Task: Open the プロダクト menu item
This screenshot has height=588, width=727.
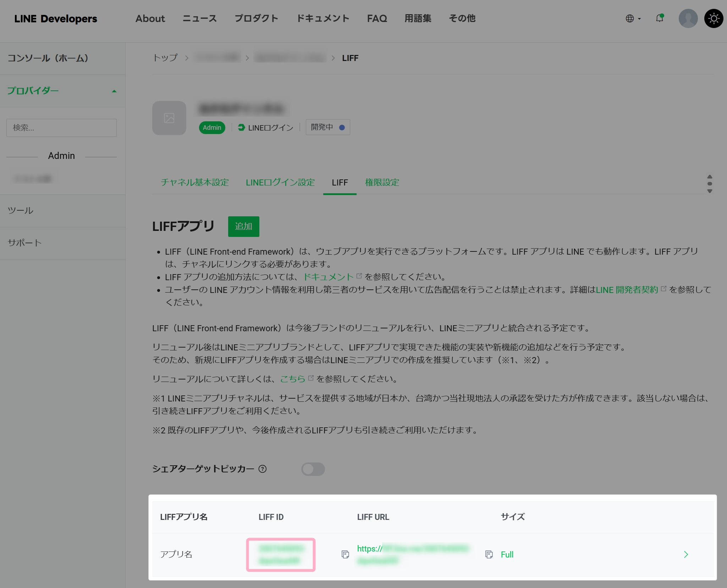Action: point(256,18)
